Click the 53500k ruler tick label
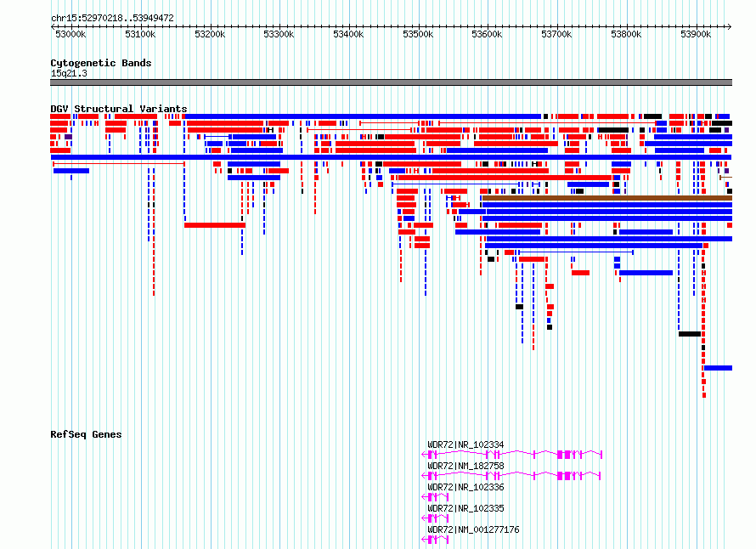 click(418, 34)
